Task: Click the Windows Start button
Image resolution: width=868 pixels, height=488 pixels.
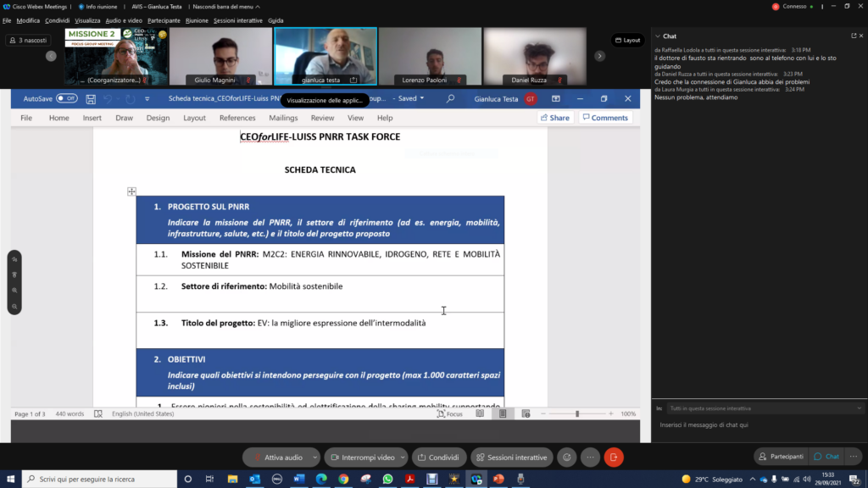Action: [x=10, y=479]
